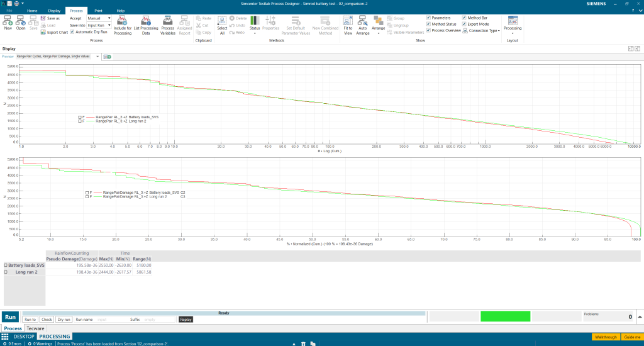Switch to DESKTOP workspace
The height and width of the screenshot is (346, 644).
[24, 337]
